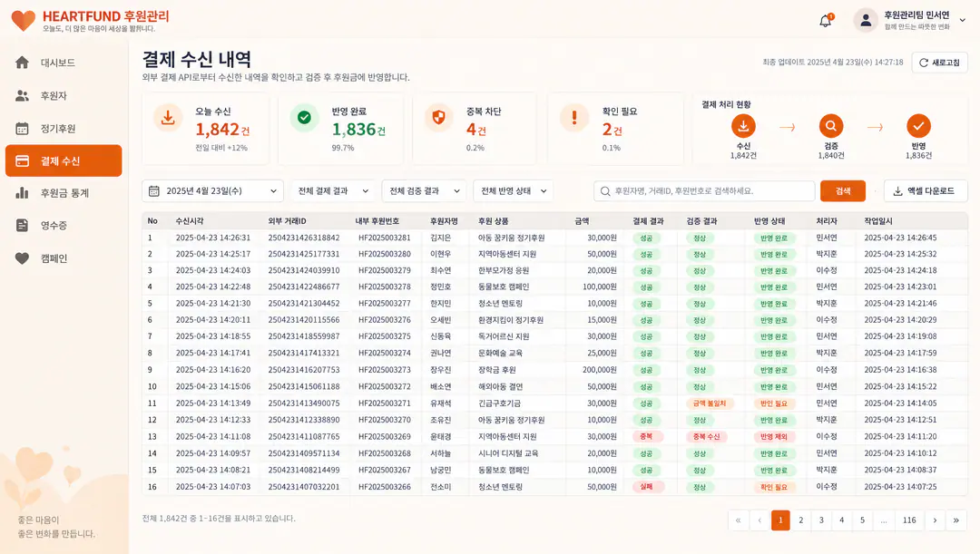Go to previous page with ‹ button
This screenshot has height=554, width=980.
click(x=759, y=520)
